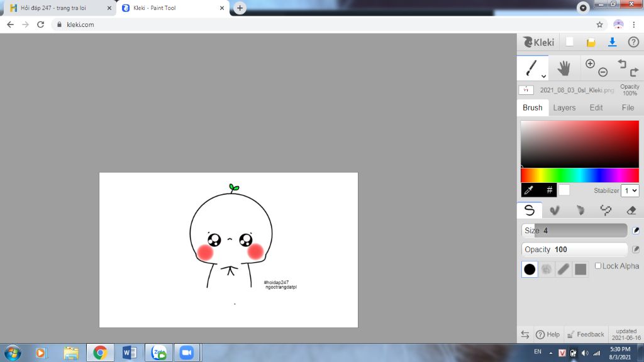Open an image via folder icon

point(591,42)
